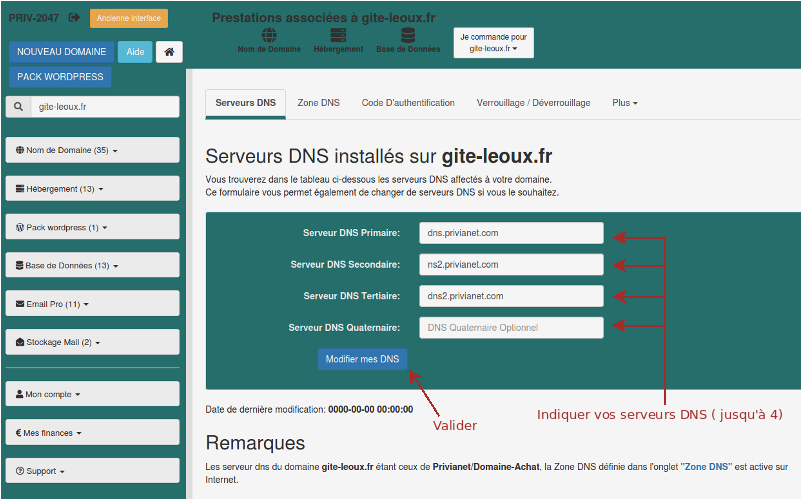Viewport: 803px width, 501px height.
Task: Open the Je commande pour gite-leoux.fr dropdown
Action: [494, 43]
